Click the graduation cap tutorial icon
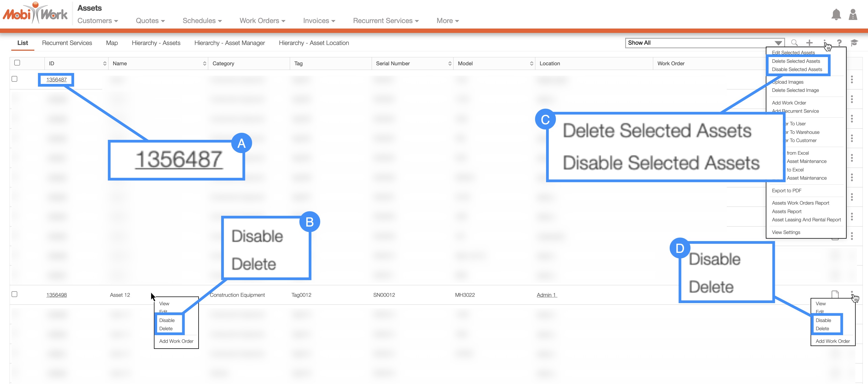The image size is (868, 384). click(854, 43)
